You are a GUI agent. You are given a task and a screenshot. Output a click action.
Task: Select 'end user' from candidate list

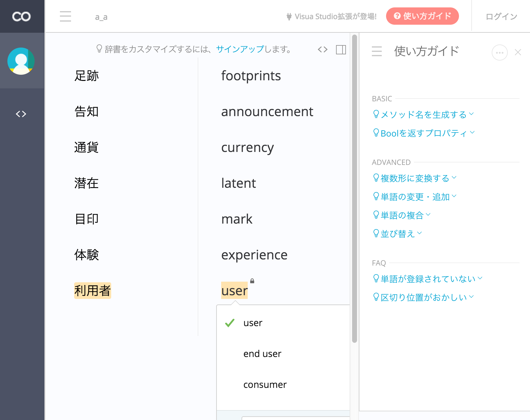point(262,354)
